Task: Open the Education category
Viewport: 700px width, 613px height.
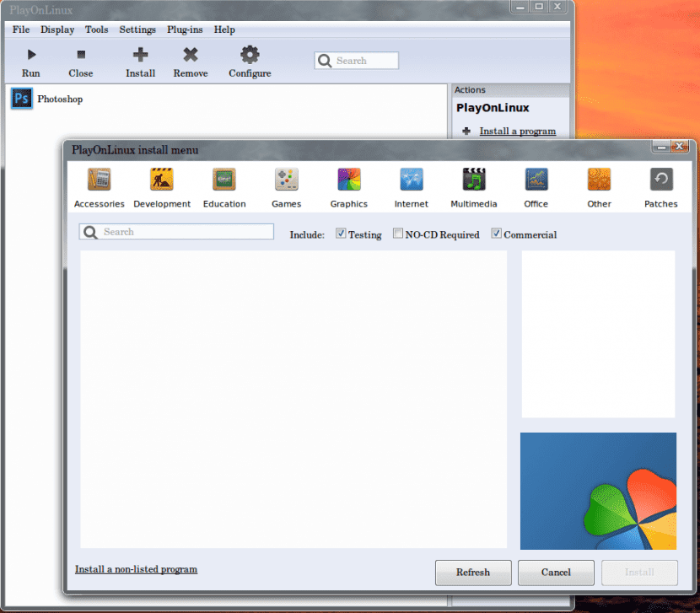Action: [224, 188]
